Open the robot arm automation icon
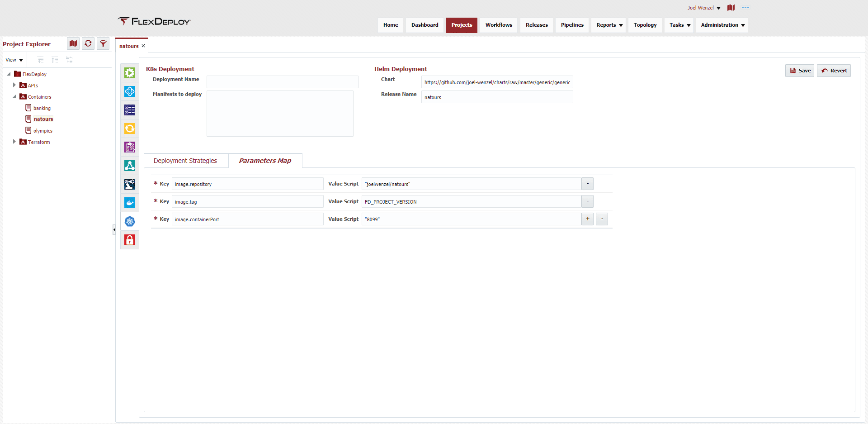The image size is (868, 424). point(130,184)
